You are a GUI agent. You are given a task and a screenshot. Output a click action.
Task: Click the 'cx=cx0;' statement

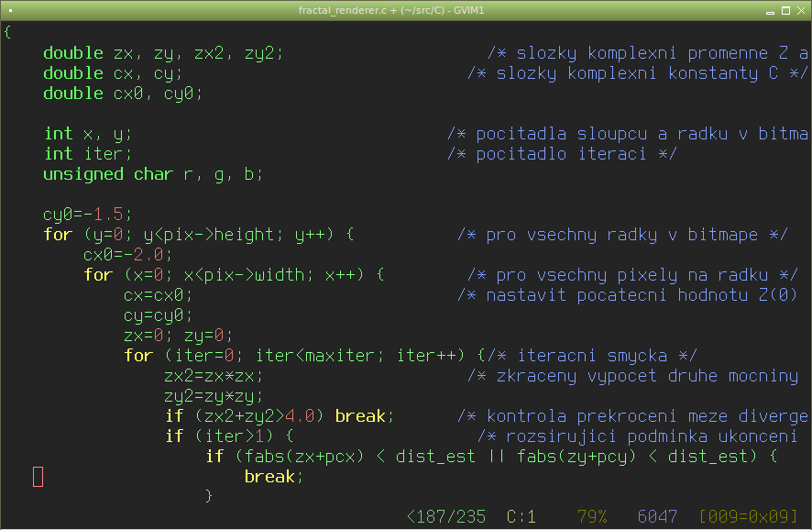[158, 295]
